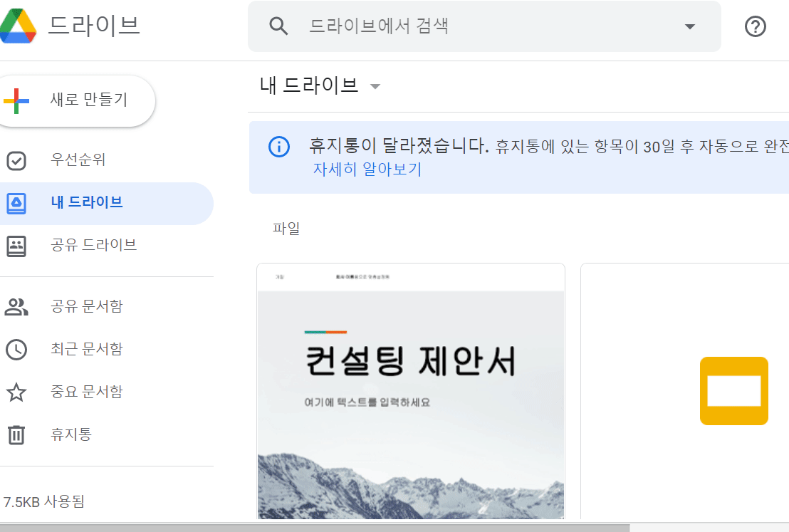This screenshot has width=789, height=532.
Task: Click the colorful plus icon
Action: coord(16,100)
